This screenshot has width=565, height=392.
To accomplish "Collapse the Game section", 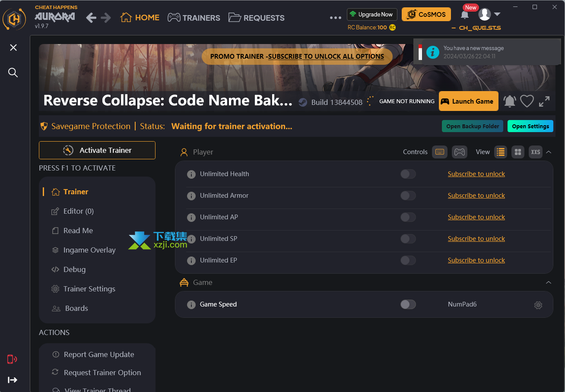I will tap(549, 282).
